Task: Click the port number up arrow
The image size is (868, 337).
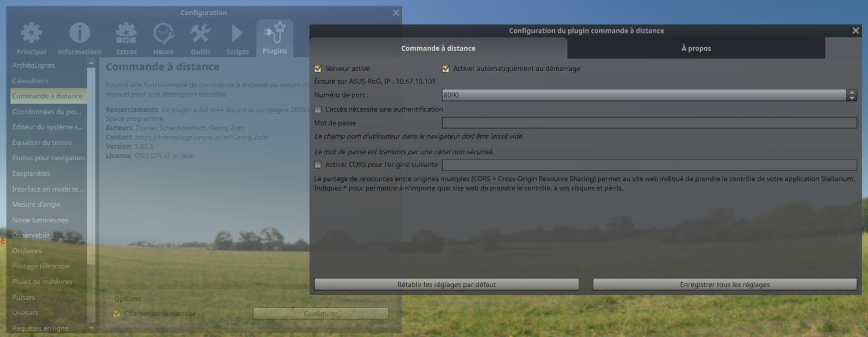Action: pyautogui.click(x=852, y=92)
